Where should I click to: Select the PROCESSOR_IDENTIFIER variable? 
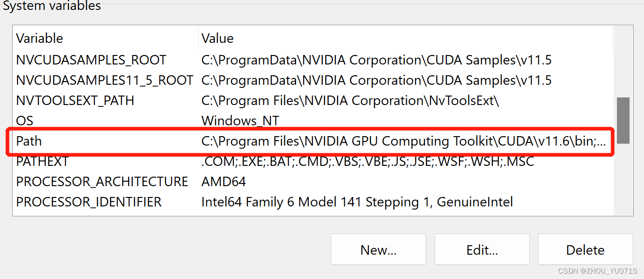(x=90, y=201)
